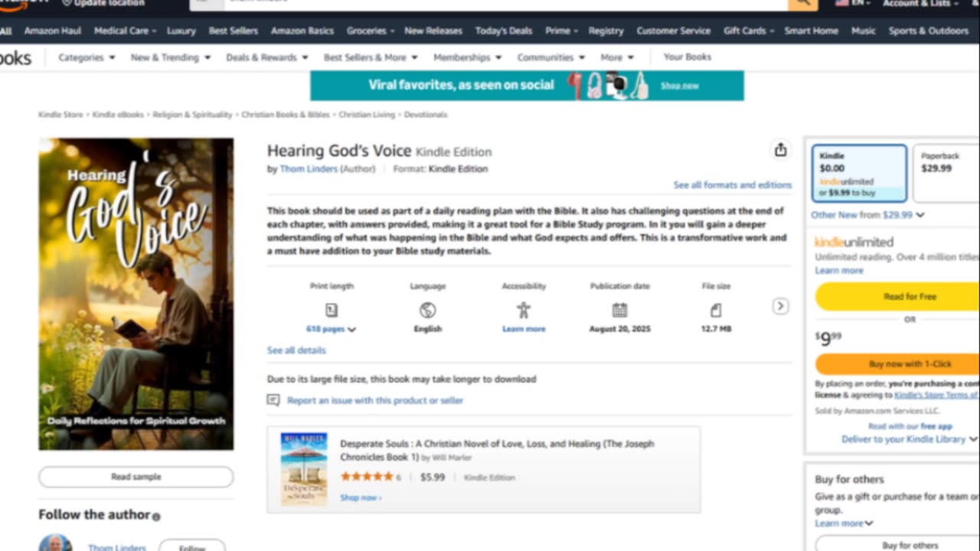Screen dimensions: 980x551
Task: Select the Paperback $29.99 format option
Action: tap(946, 174)
